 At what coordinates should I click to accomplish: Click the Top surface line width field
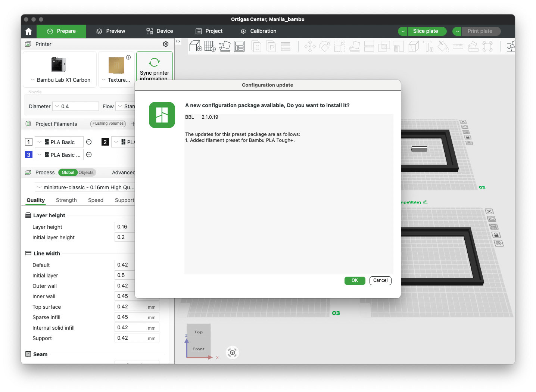(137, 307)
